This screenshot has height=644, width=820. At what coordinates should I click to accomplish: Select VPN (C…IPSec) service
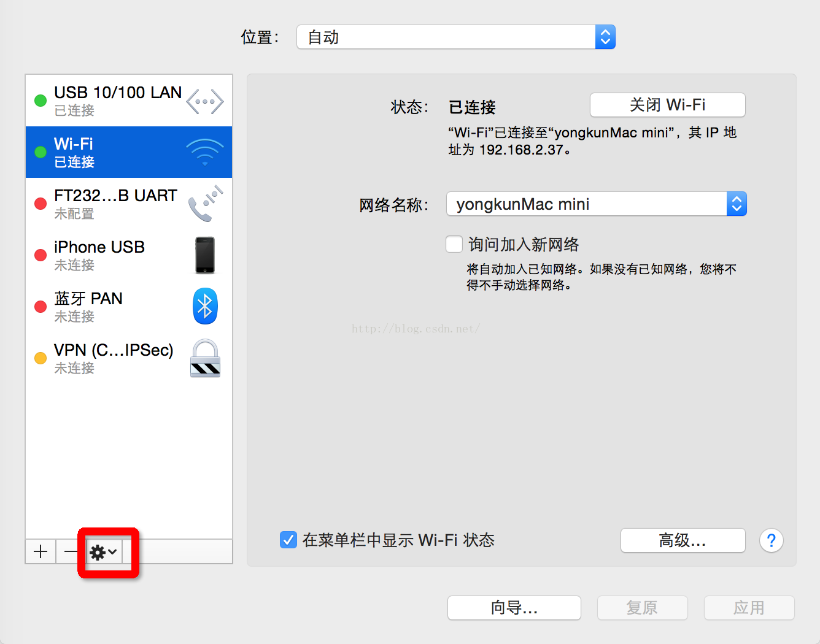(x=129, y=358)
